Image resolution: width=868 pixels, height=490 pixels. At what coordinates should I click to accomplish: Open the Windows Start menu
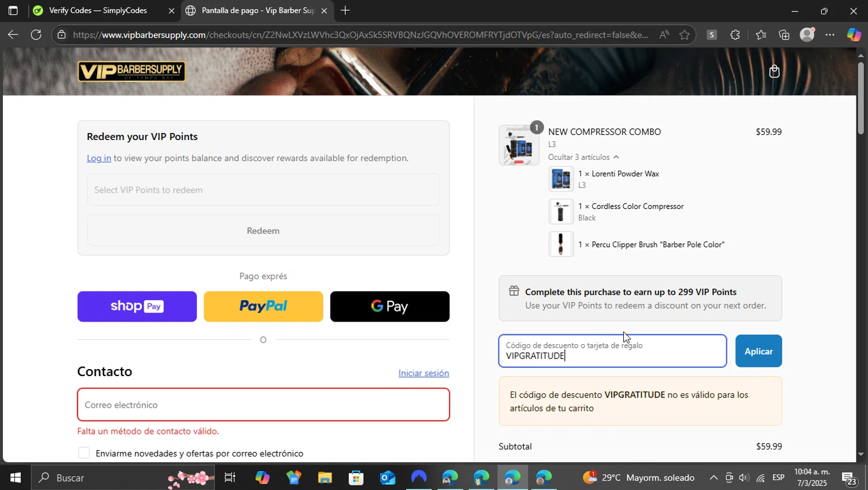click(x=16, y=478)
